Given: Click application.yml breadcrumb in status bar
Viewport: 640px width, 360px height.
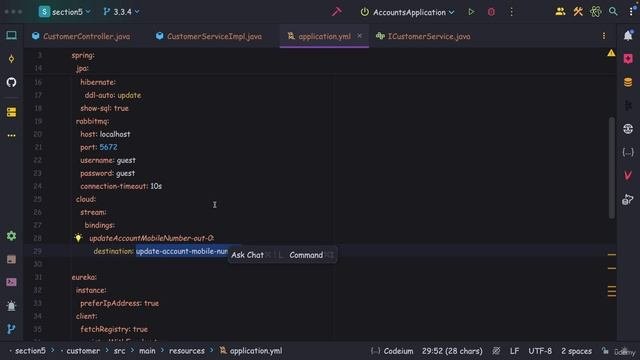Looking at the screenshot, I should [x=251, y=351].
